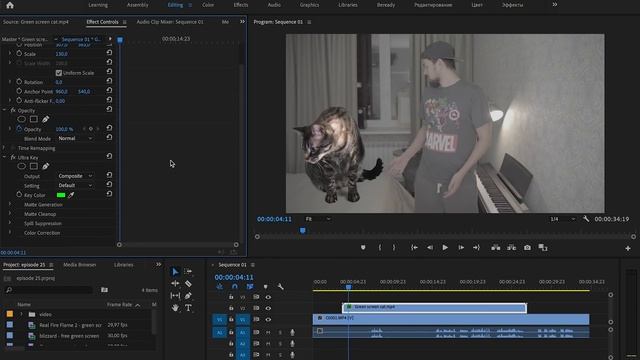This screenshot has width=640, height=360.
Task: Open Program Monitor button editor plus
Action: 628,248
